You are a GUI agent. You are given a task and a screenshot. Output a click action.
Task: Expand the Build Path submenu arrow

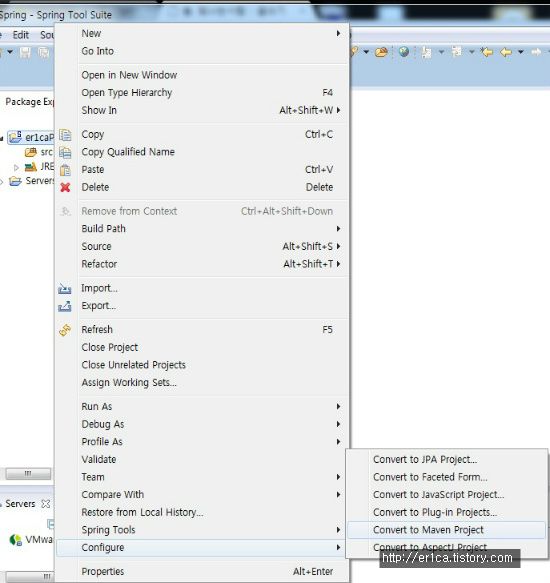338,229
